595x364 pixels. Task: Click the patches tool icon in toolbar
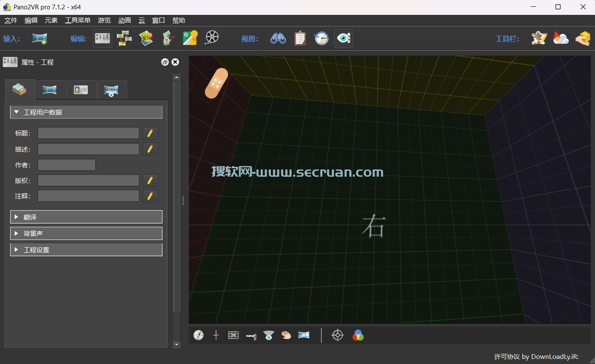[539, 39]
